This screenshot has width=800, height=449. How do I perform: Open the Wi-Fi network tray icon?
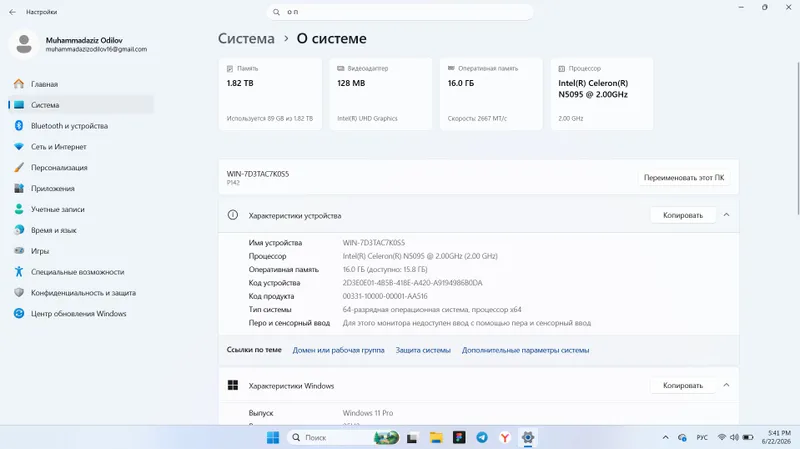[721, 437]
